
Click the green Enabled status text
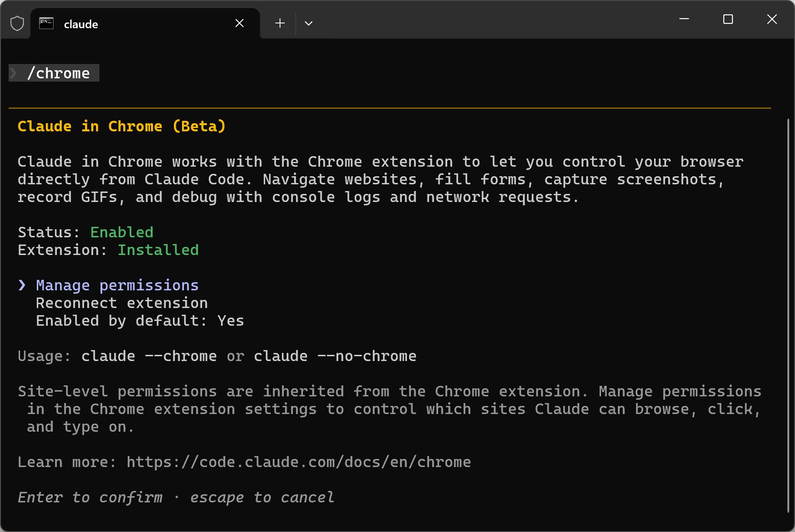tap(122, 233)
